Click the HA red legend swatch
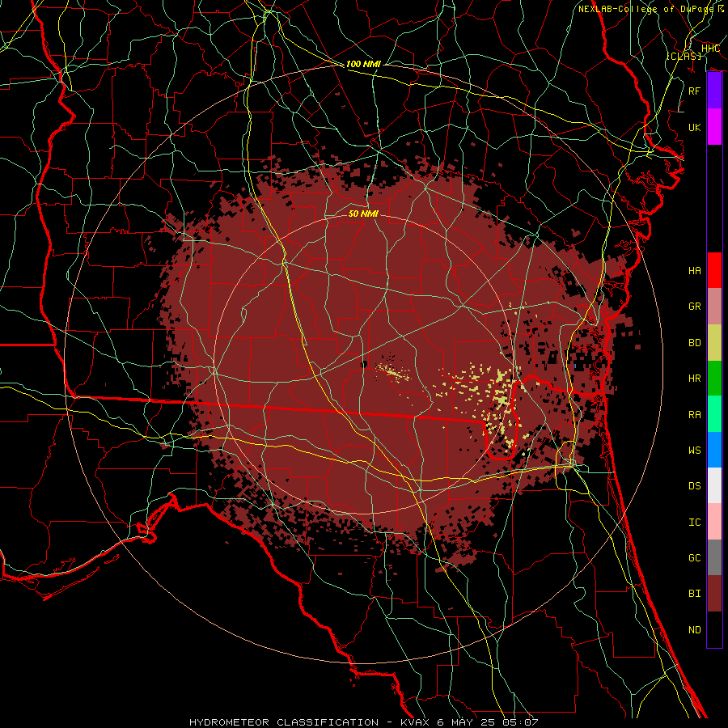Image resolution: width=728 pixels, height=728 pixels. [x=714, y=270]
